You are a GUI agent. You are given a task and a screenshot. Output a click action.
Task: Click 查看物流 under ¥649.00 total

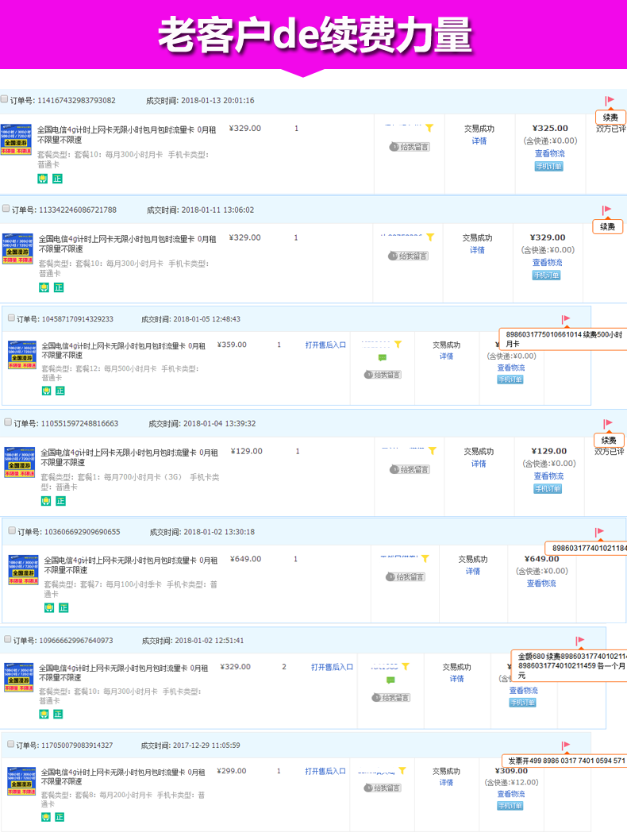point(541,584)
